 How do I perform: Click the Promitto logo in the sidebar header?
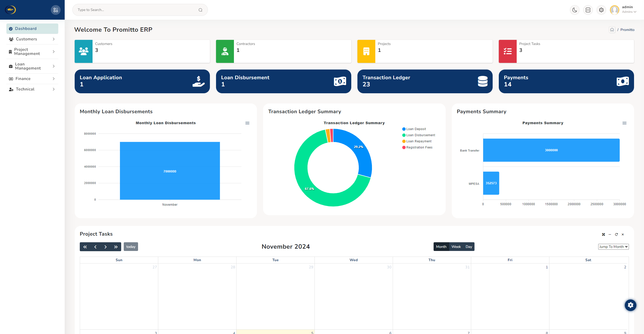coord(10,10)
